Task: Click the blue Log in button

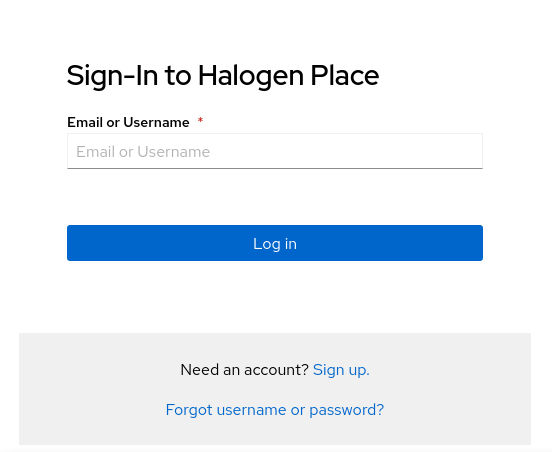Action: [275, 243]
